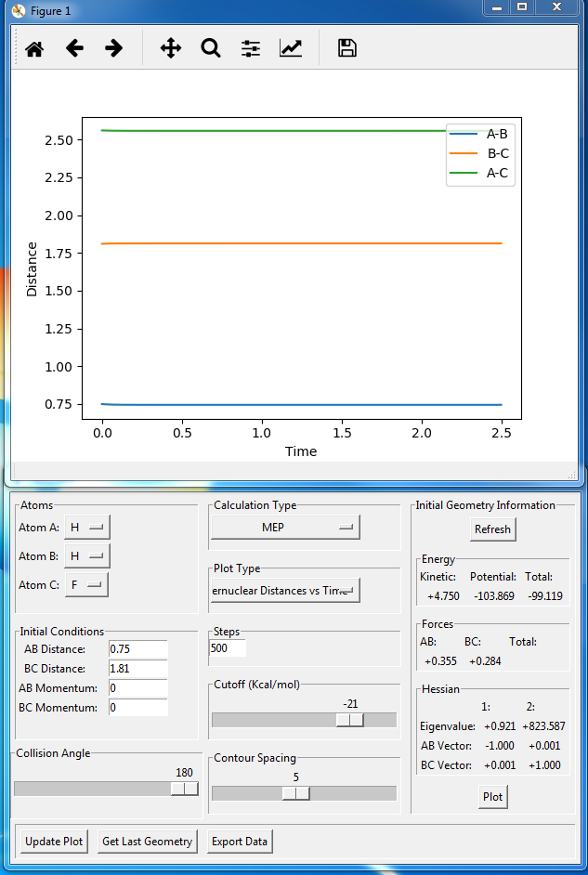
Task: Click the BC Distance input field
Action: pyautogui.click(x=138, y=669)
